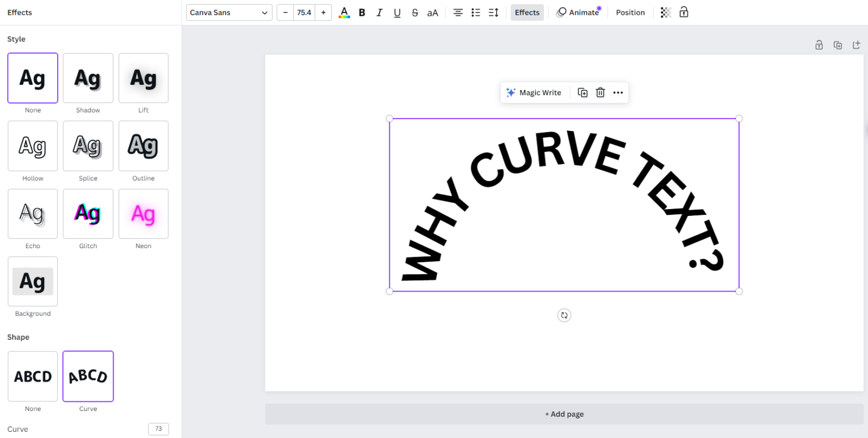Image resolution: width=868 pixels, height=438 pixels.
Task: Apply strikethrough to the text
Action: click(x=415, y=12)
